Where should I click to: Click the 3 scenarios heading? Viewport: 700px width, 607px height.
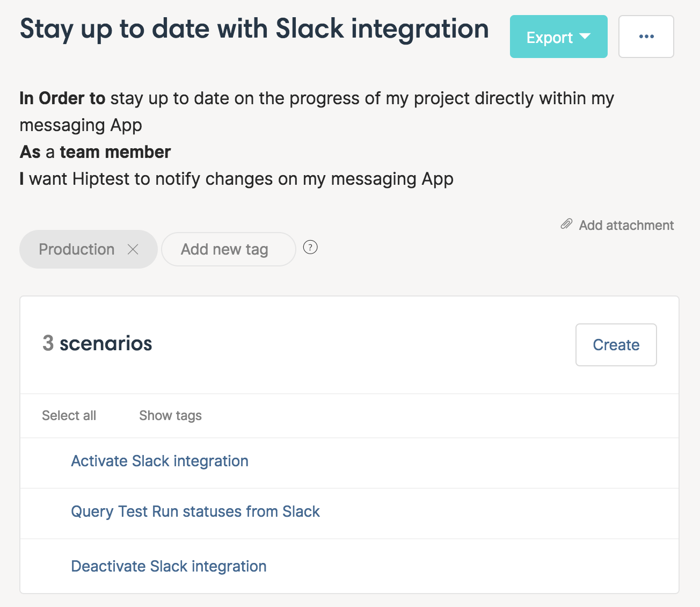97,343
